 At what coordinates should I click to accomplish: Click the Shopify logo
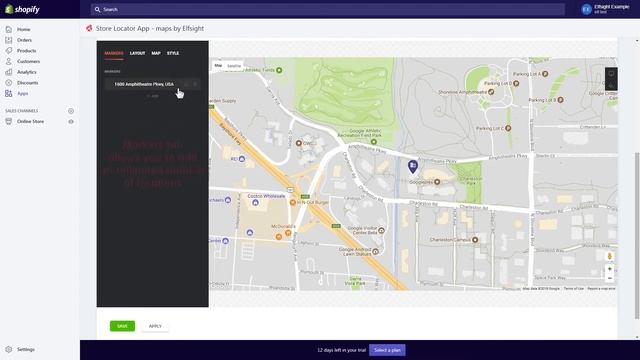[22, 9]
